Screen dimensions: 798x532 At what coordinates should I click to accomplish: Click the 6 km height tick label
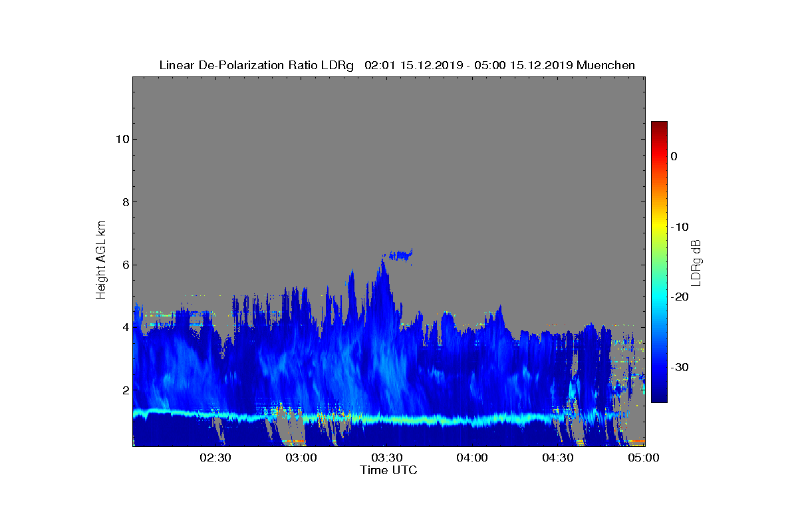click(125, 265)
